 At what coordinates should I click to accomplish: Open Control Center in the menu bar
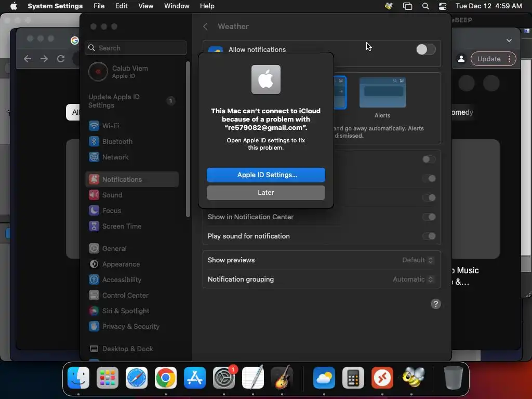(443, 6)
